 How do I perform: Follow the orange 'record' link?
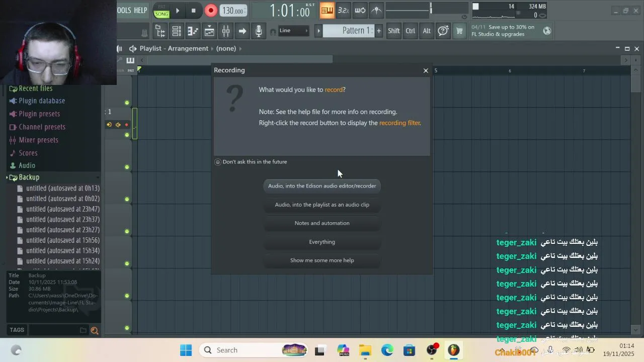pos(334,89)
